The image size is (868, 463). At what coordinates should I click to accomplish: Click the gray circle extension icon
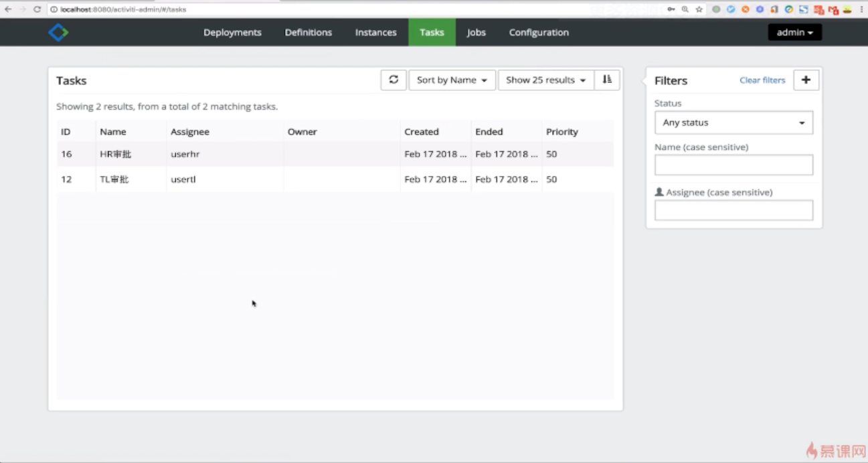coord(716,9)
